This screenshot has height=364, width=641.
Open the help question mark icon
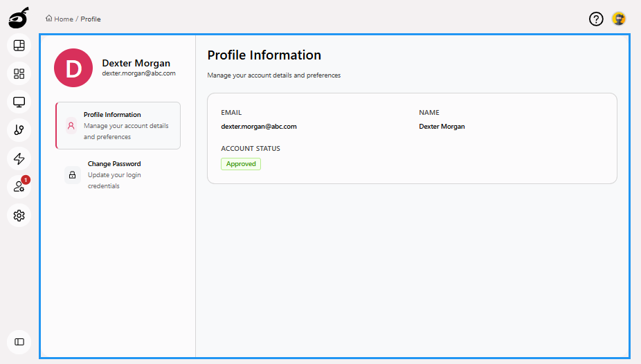[596, 19]
